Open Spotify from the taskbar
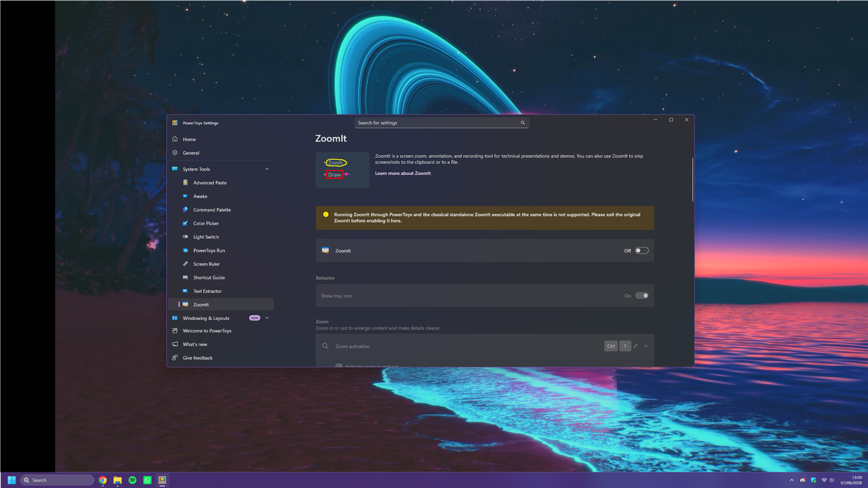This screenshot has width=868, height=488. (132, 480)
